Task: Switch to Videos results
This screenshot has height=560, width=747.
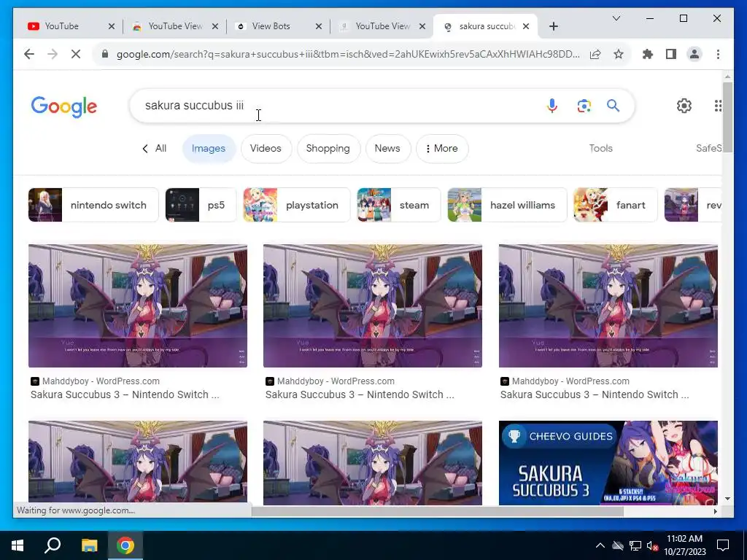Action: (x=266, y=149)
